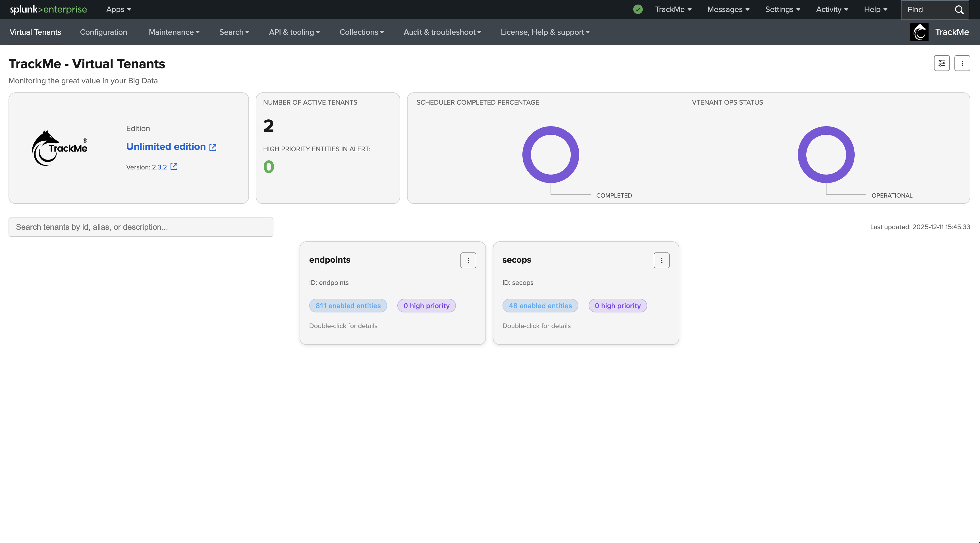Screen dimensions: 980x543
Task: Click the Scheduler completed donut chart
Action: coord(551,154)
